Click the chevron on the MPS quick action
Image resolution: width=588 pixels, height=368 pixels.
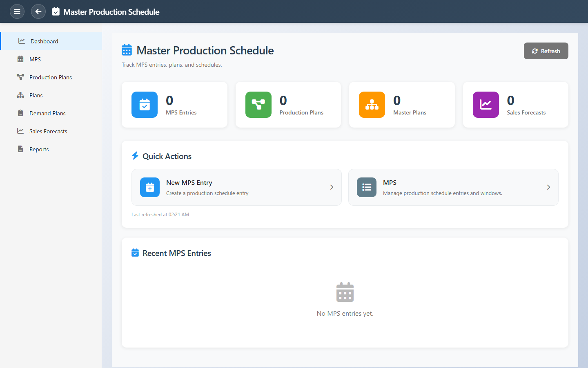pyautogui.click(x=548, y=187)
